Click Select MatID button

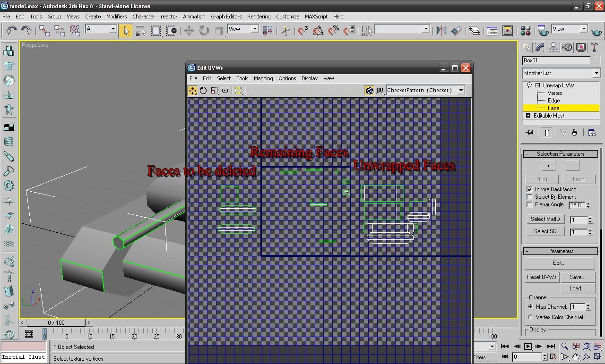click(545, 219)
